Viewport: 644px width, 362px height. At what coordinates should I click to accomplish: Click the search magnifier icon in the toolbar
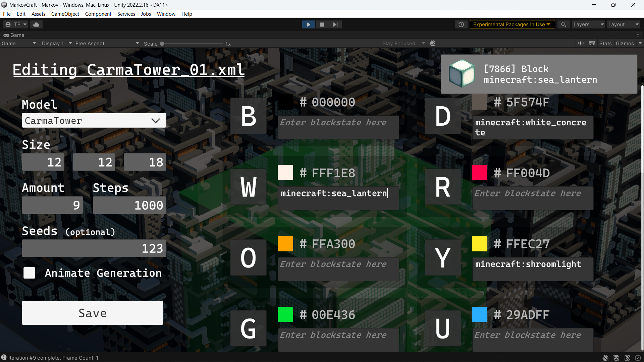point(563,24)
